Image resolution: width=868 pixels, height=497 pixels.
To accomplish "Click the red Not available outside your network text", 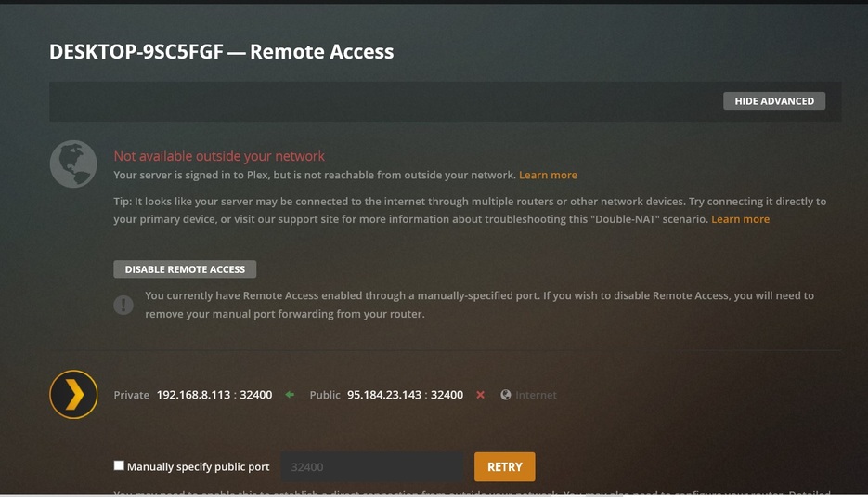I will (219, 156).
